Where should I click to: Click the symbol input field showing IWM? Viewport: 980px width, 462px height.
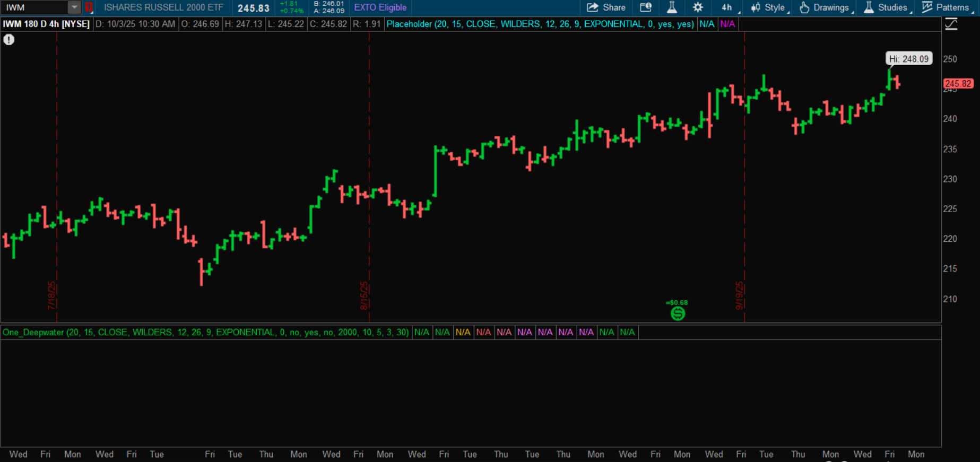point(34,7)
